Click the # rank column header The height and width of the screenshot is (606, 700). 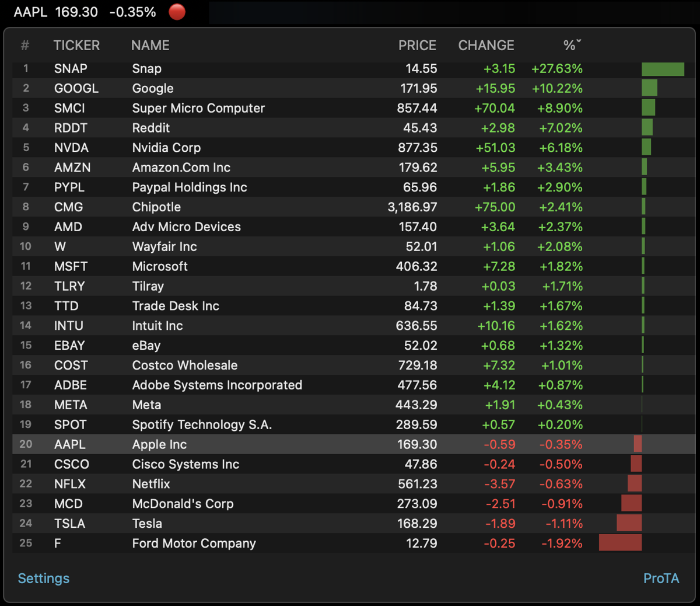coord(25,46)
